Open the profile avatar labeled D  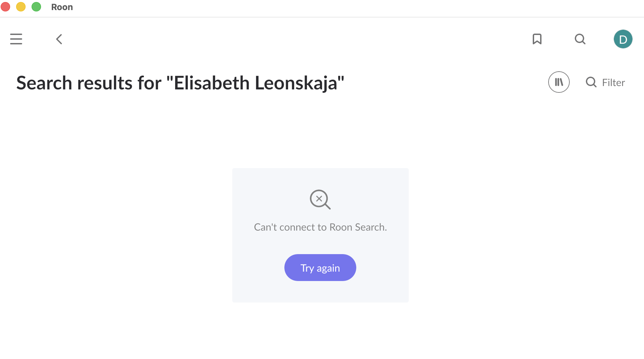click(623, 39)
